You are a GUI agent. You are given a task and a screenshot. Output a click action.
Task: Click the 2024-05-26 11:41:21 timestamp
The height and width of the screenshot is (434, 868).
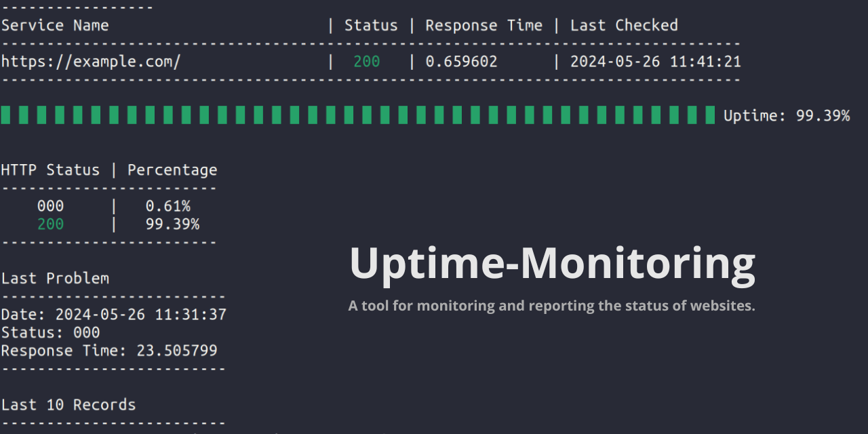656,62
